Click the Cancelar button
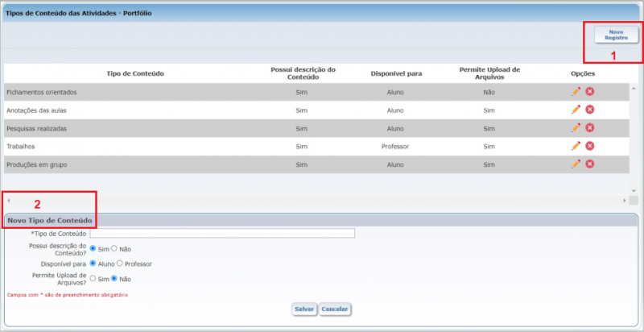Screen dimensions: 644x332 335,309
